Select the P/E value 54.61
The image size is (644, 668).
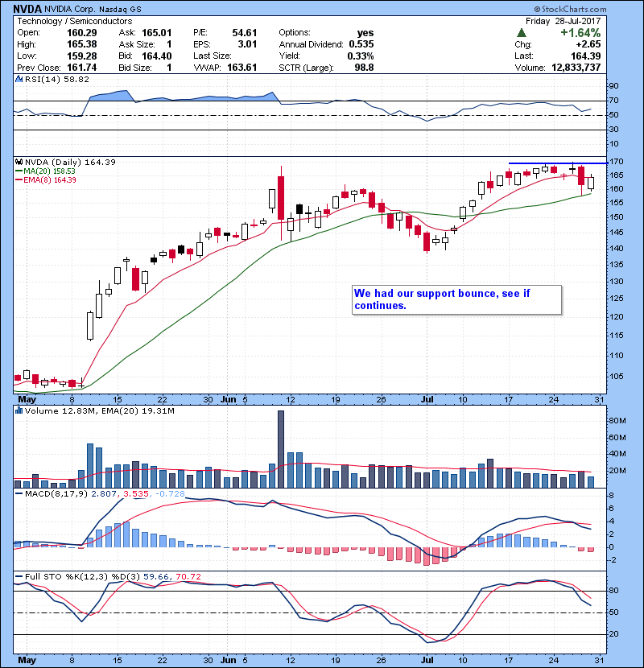point(245,33)
